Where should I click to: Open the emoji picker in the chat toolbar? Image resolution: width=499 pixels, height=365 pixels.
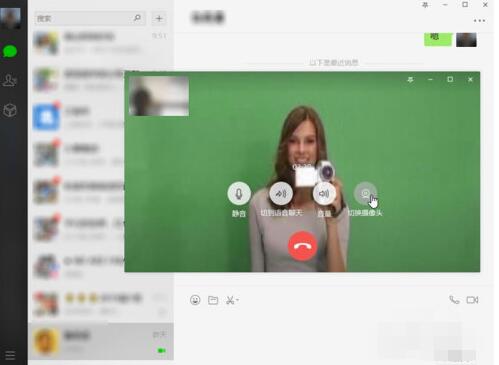coord(195,300)
